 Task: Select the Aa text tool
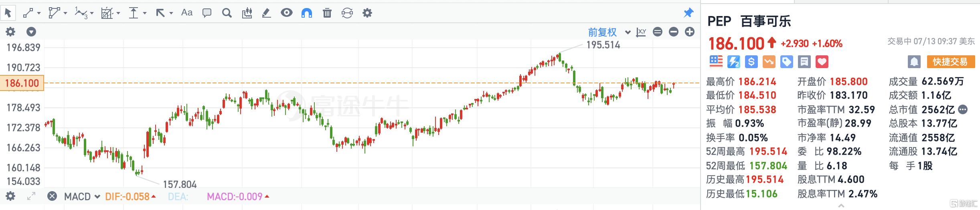pos(187,13)
